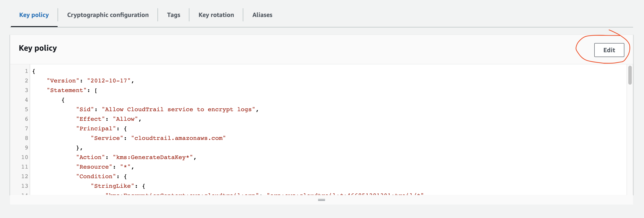The image size is (644, 218).
Task: Click the Sid value about CloudTrail encrypt logs
Action: click(178, 109)
